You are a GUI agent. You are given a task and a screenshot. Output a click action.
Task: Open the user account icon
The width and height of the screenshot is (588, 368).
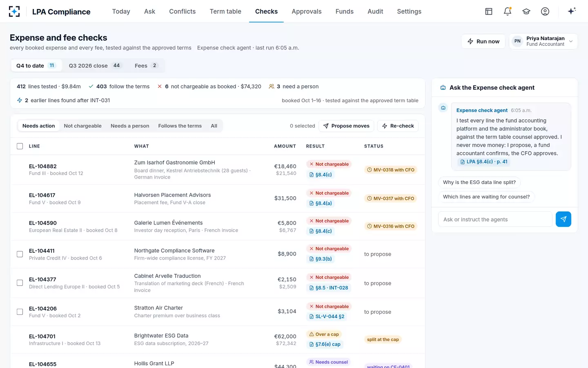(x=545, y=11)
